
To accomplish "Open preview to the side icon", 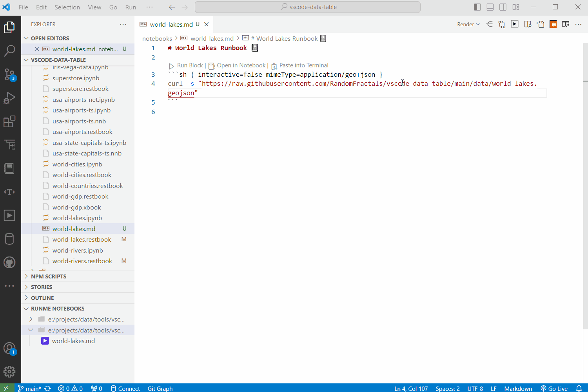I will 528,24.
